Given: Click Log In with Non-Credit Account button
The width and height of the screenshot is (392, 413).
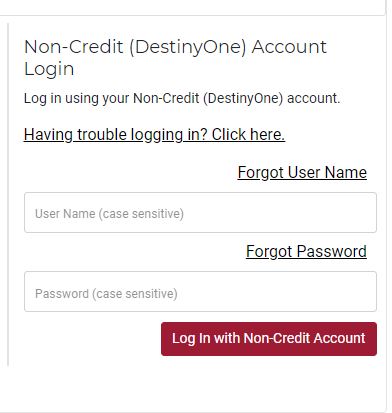Looking at the screenshot, I should click(269, 339).
